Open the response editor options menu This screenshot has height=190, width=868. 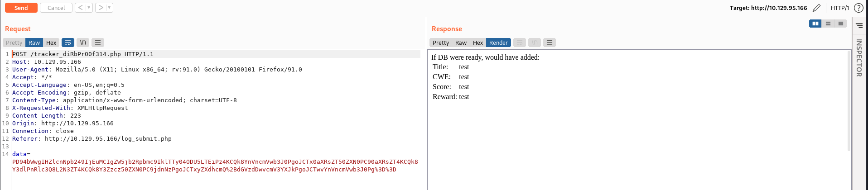549,43
